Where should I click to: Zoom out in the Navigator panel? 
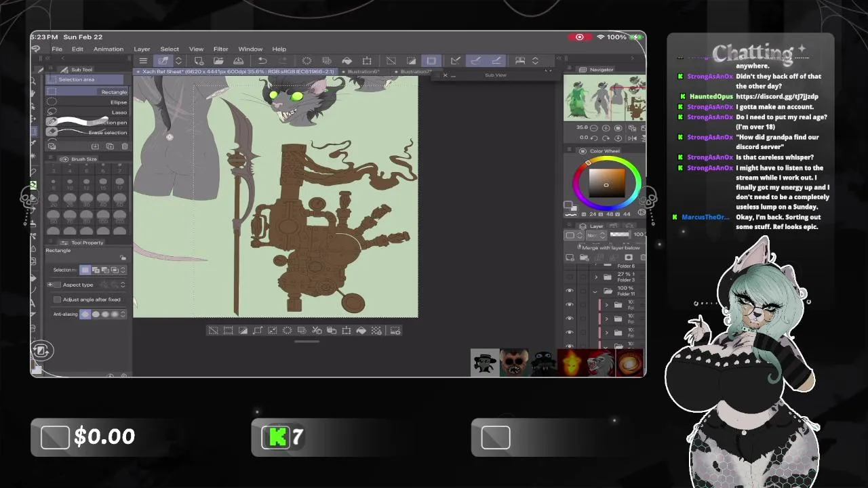595,127
